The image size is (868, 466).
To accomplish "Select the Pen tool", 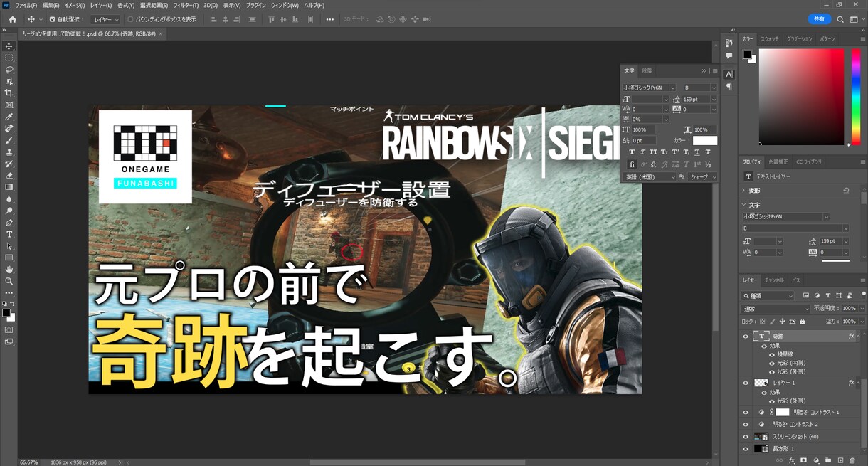I will click(x=9, y=223).
